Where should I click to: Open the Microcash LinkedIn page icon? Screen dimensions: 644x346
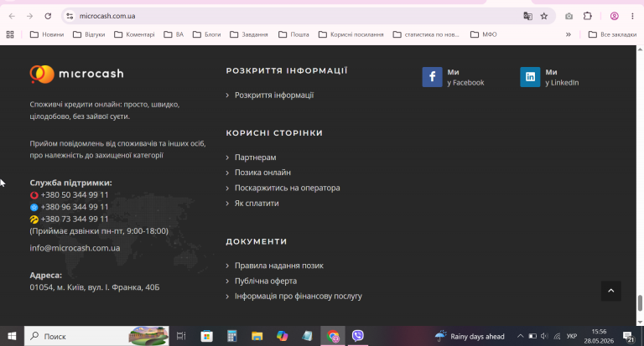pos(530,77)
